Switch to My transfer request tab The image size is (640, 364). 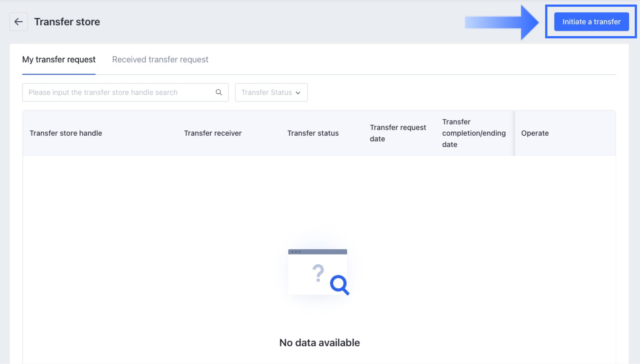pyautogui.click(x=59, y=59)
